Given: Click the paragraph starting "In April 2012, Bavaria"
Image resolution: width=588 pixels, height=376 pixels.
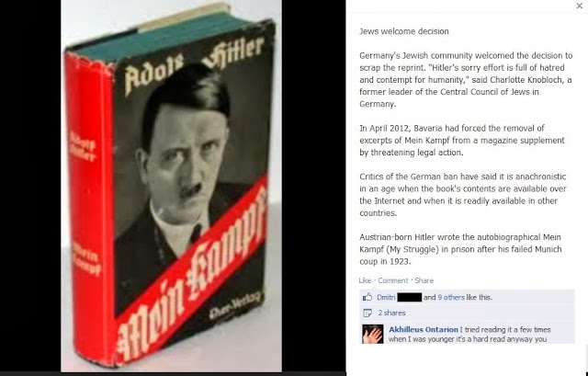Looking at the screenshot, I should (x=462, y=141).
